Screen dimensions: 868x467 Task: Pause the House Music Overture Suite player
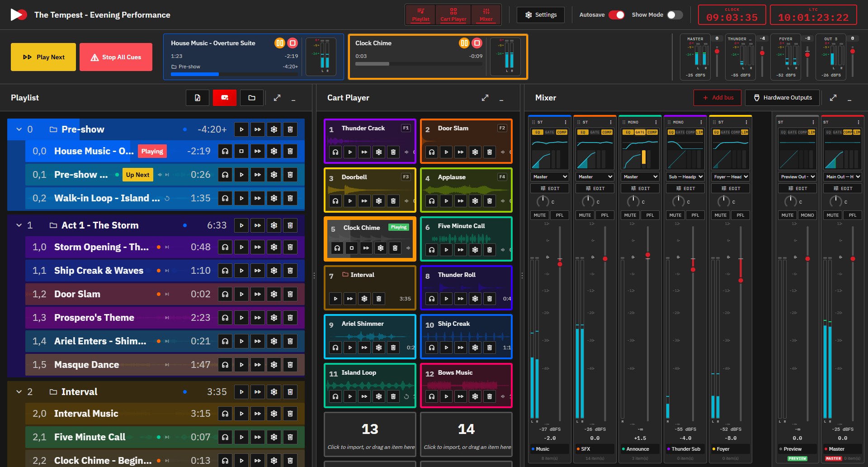pos(280,43)
